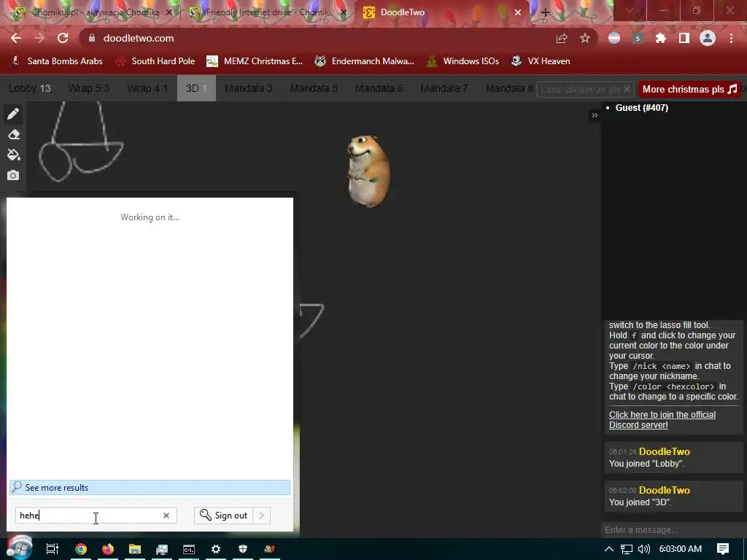Select the 3D room tab

tap(196, 88)
